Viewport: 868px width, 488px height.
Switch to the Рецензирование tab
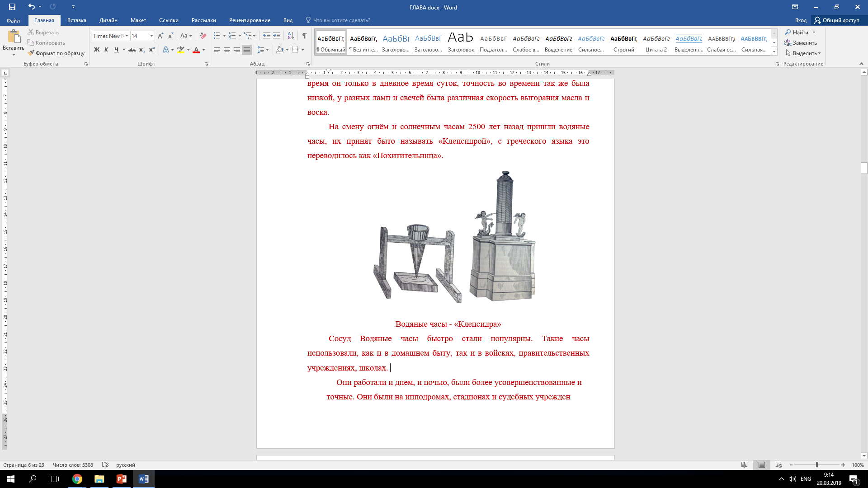click(250, 20)
